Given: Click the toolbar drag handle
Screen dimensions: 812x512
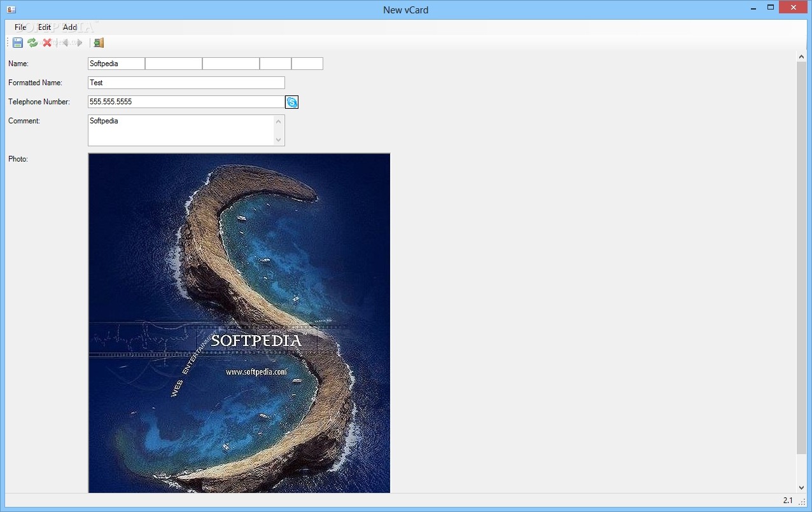Looking at the screenshot, I should point(8,43).
